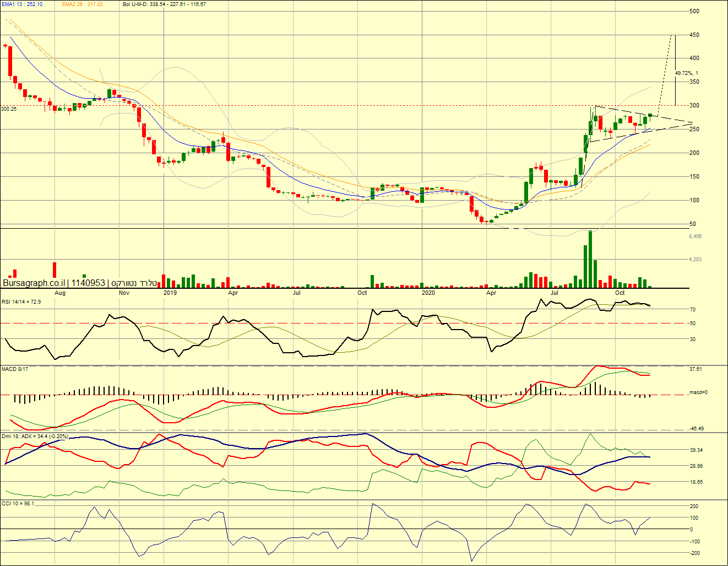Click the Aug label on time axis
The width and height of the screenshot is (728, 566).
click(x=60, y=293)
